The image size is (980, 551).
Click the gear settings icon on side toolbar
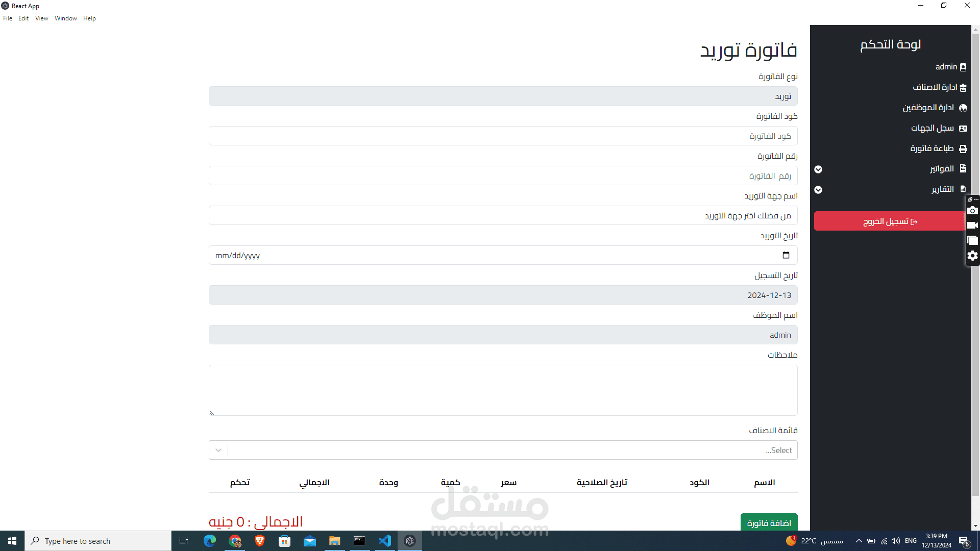click(972, 256)
